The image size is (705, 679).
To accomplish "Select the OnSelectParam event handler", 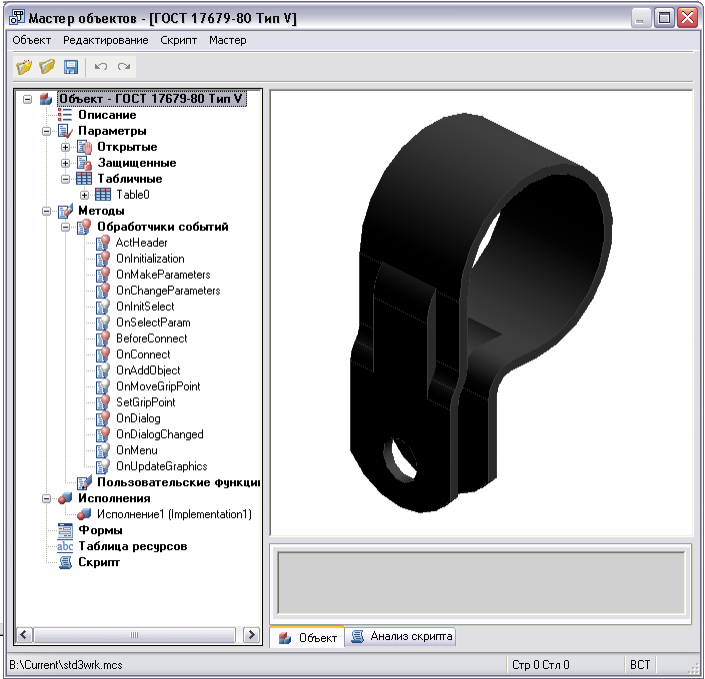I will (x=153, y=322).
